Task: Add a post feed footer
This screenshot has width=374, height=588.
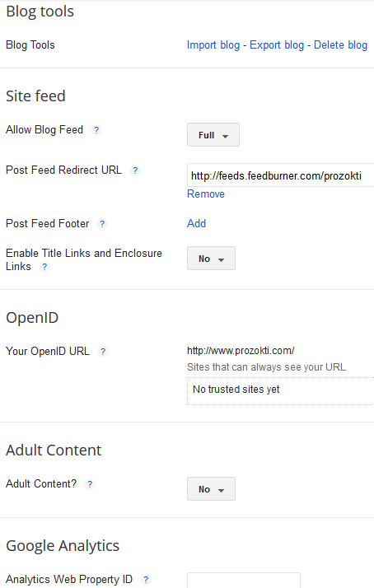Action: tap(197, 223)
